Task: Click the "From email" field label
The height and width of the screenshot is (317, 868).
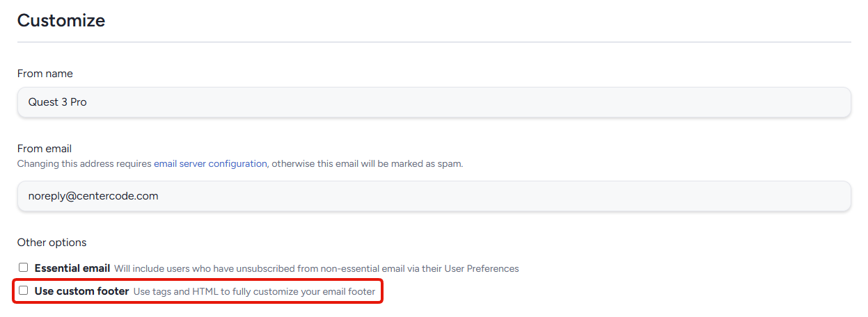Action: (45, 149)
